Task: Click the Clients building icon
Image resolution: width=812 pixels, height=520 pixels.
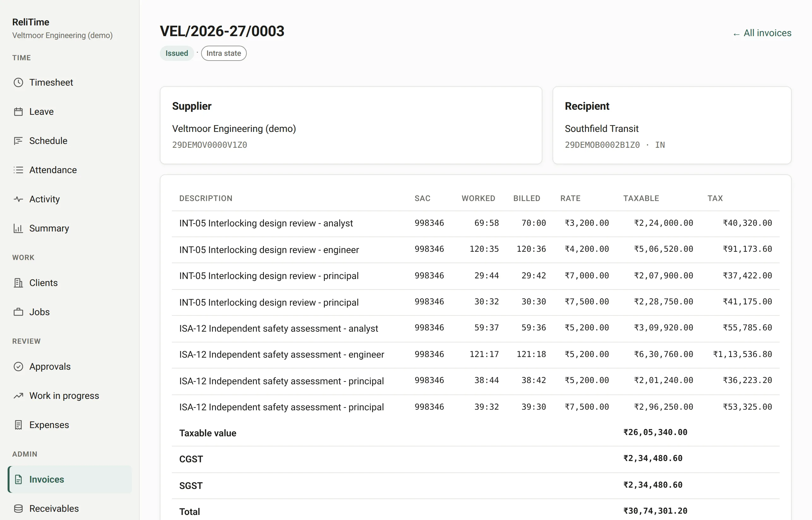Action: coord(18,283)
